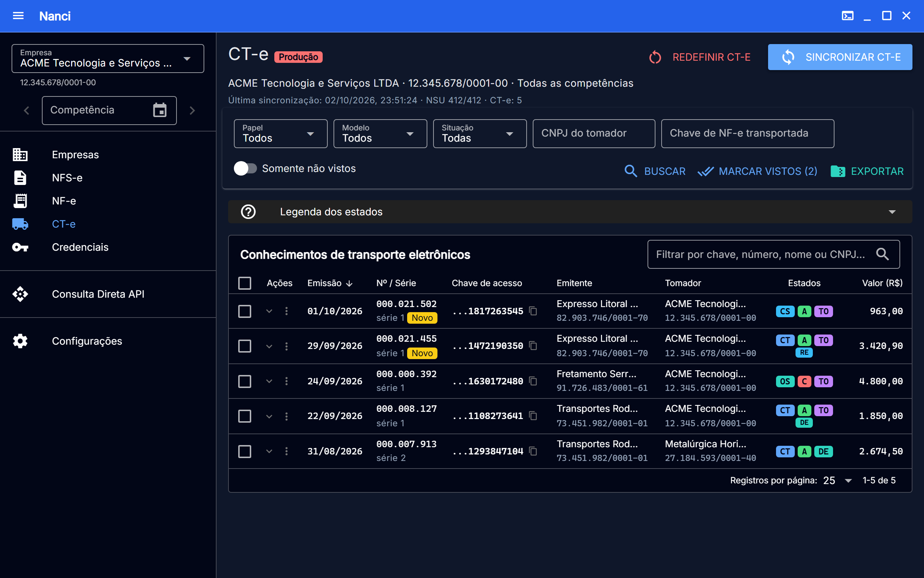Change Registros por página dropdown
This screenshot has height=578, width=924.
[x=837, y=480]
